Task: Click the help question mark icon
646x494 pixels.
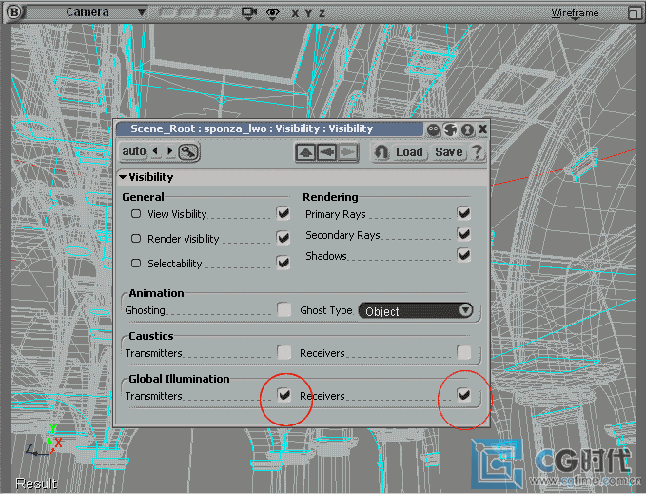Action: pyautogui.click(x=476, y=152)
